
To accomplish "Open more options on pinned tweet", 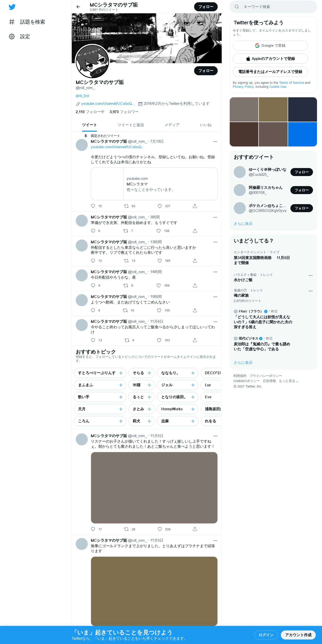I will point(215,141).
